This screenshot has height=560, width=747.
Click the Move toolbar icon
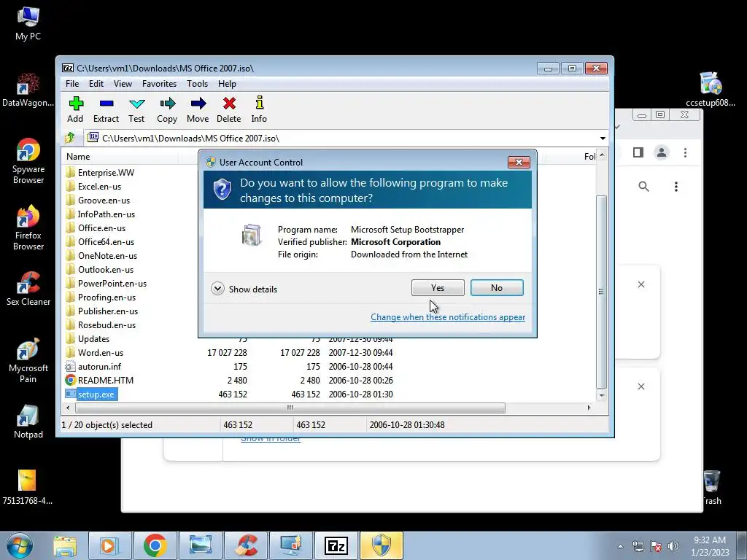(198, 109)
